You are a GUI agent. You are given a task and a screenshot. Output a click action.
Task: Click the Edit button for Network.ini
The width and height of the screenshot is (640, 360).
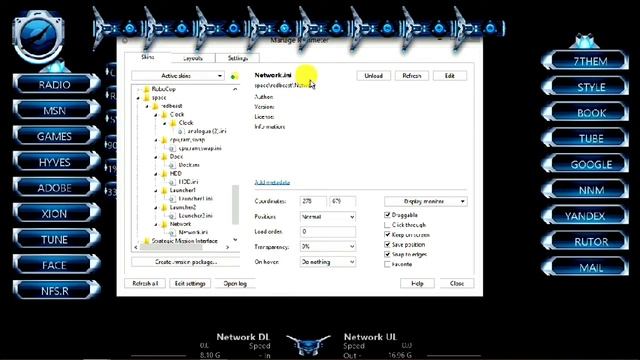pos(449,76)
